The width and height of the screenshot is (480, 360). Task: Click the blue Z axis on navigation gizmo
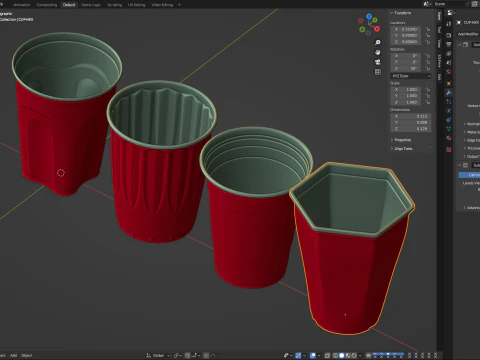[x=369, y=16]
